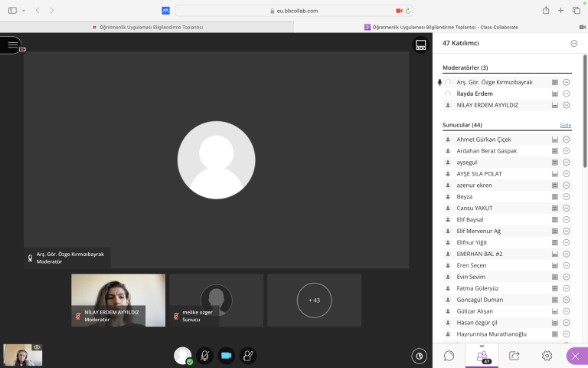
Task: Open attendee controls for Ahmet Gürkan Çiçek
Action: coord(567,140)
